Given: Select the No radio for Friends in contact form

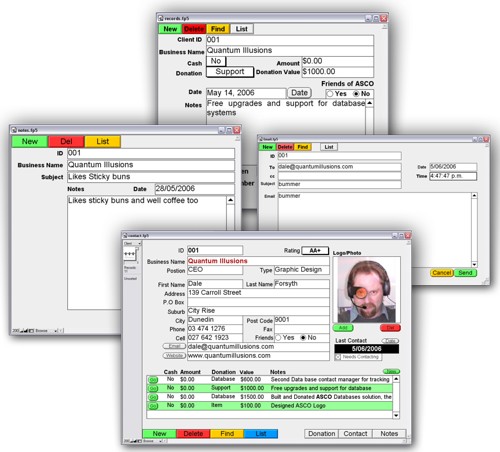Looking at the screenshot, I should [303, 338].
